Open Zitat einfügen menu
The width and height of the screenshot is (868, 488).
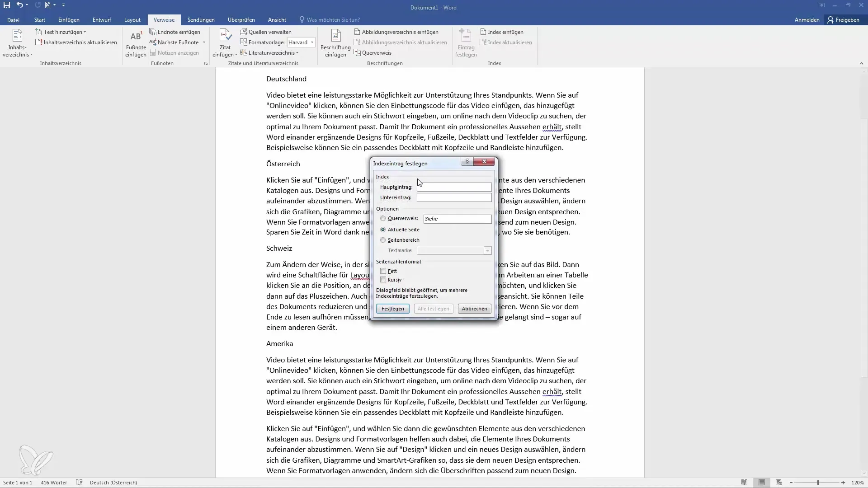tap(225, 43)
